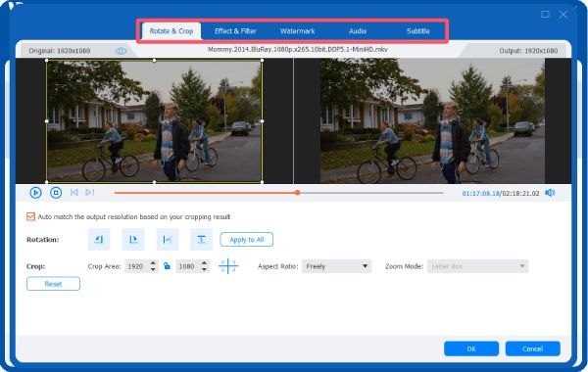588x372 pixels.
Task: Mute audio with speaker icon
Action: tap(550, 193)
